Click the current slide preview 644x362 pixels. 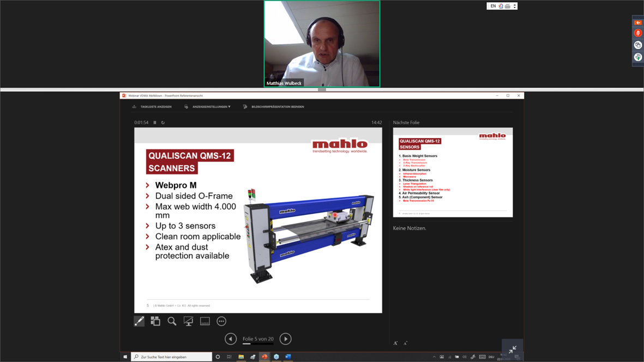(258, 220)
